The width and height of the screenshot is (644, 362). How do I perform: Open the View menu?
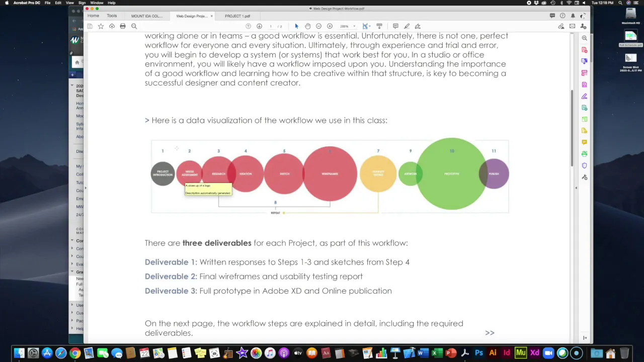tap(70, 3)
